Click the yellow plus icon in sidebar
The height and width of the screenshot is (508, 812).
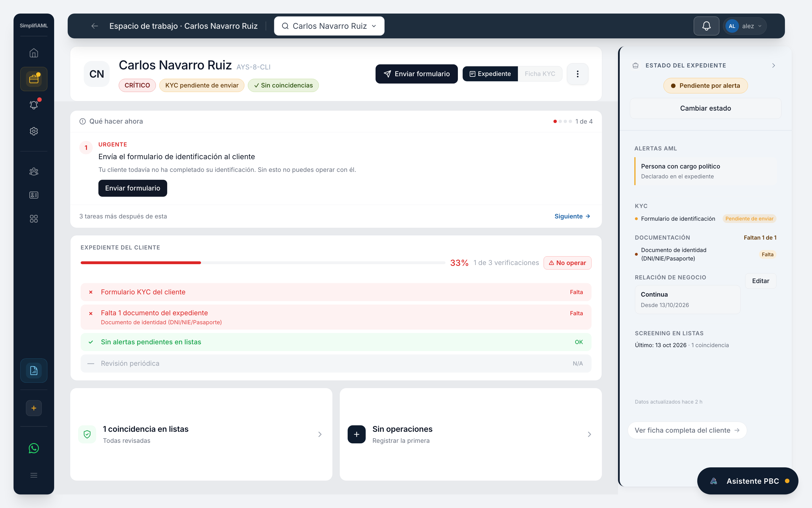click(x=34, y=408)
